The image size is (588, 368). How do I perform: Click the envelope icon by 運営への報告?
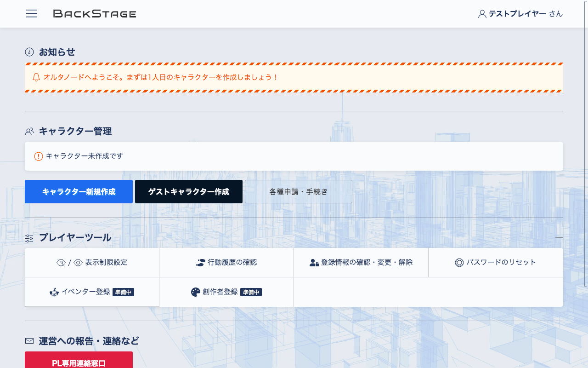click(29, 341)
